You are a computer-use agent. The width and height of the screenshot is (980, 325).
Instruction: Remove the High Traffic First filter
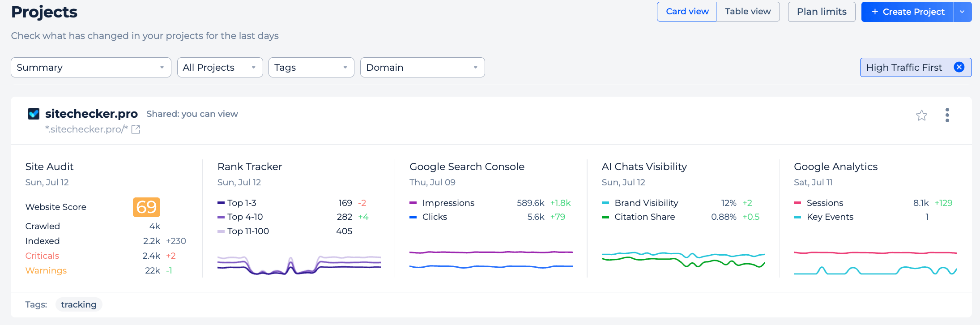tap(959, 67)
